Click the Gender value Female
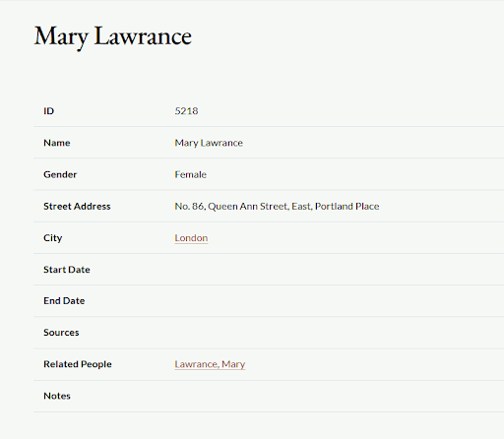Screen dimensions: 504x439 [190, 174]
